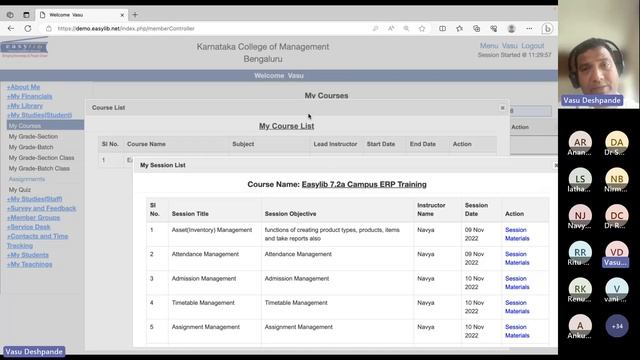Expand Contacts and Time Tracking section
Viewport: 640px width, 360px height.
(x=38, y=241)
